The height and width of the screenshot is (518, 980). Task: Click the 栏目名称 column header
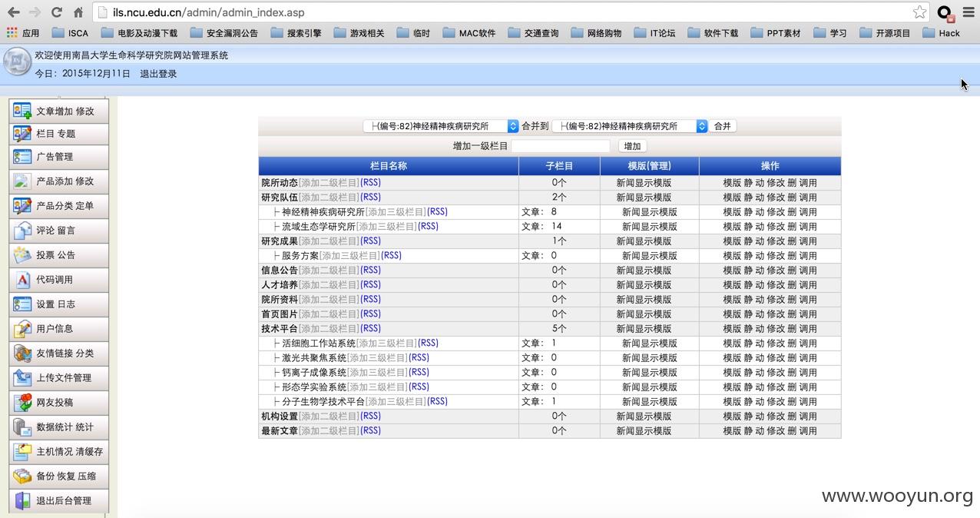[x=389, y=166]
